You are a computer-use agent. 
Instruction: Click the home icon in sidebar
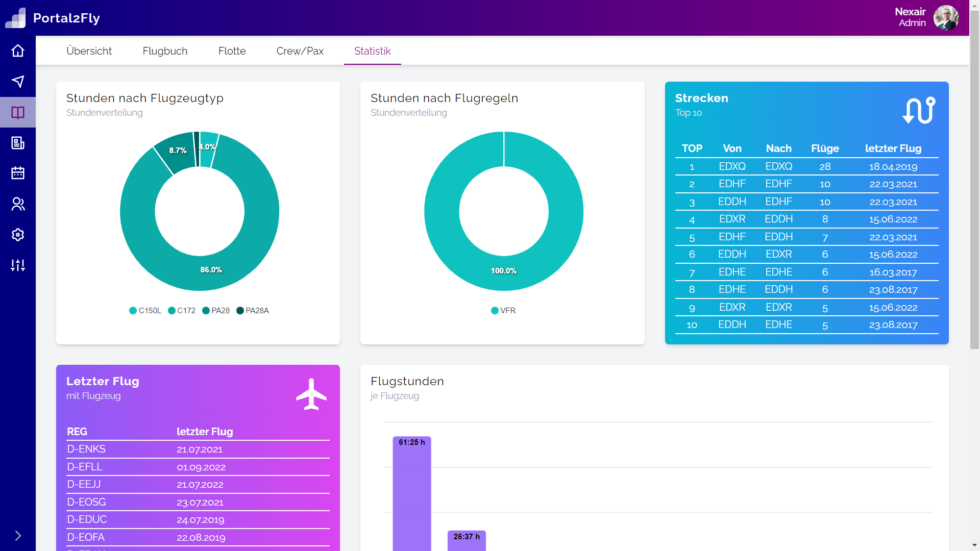[x=18, y=51]
